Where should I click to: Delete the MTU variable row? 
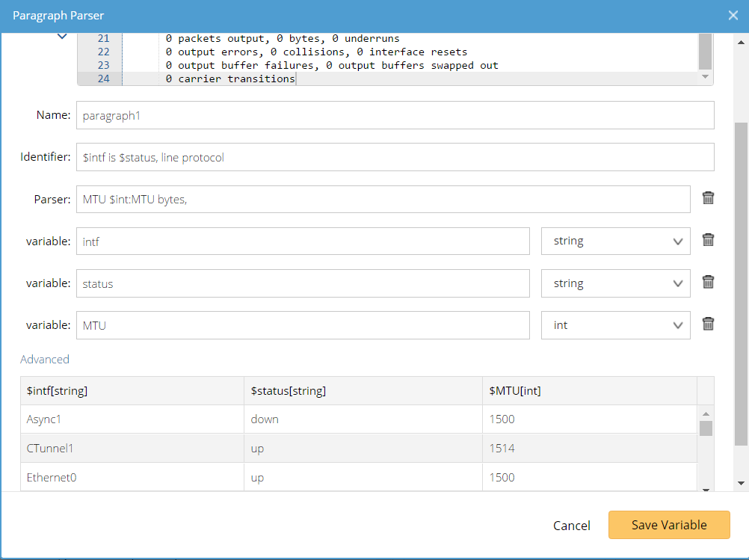point(708,323)
